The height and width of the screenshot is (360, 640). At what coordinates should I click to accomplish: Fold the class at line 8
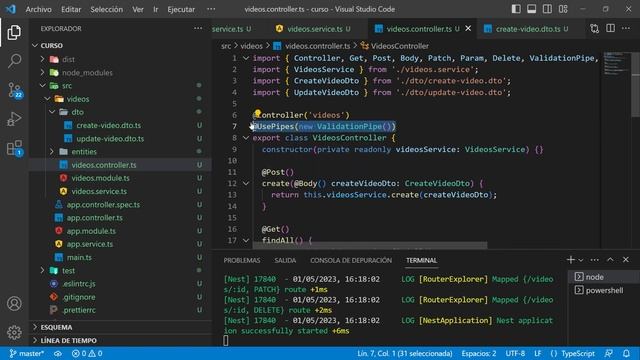[x=246, y=138]
